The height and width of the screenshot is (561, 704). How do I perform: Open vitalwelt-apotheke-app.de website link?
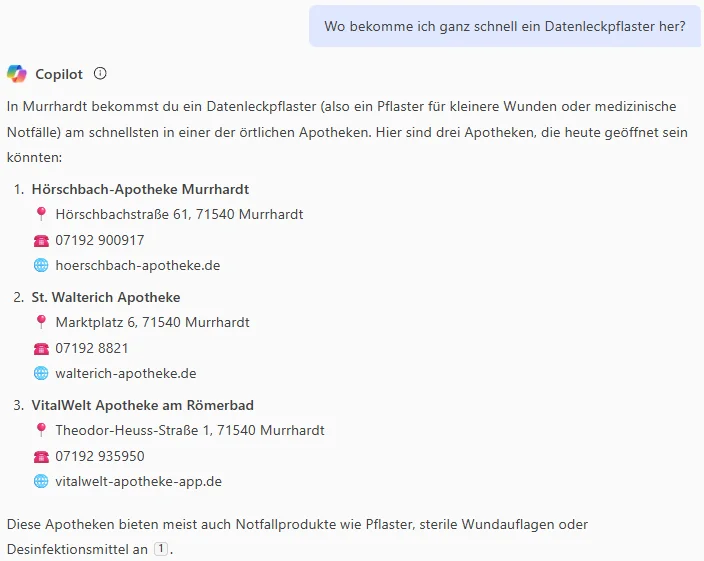coord(138,482)
